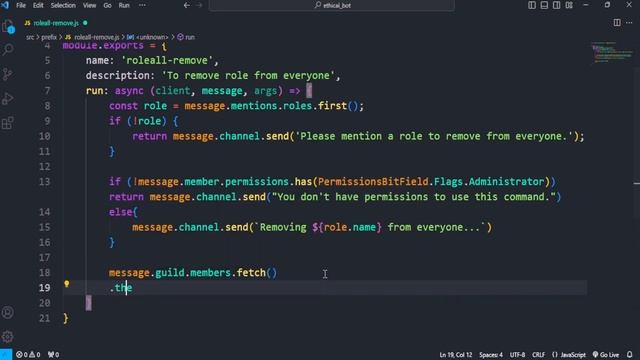
Task: Open notifications bell in status bar
Action: pos(630,355)
